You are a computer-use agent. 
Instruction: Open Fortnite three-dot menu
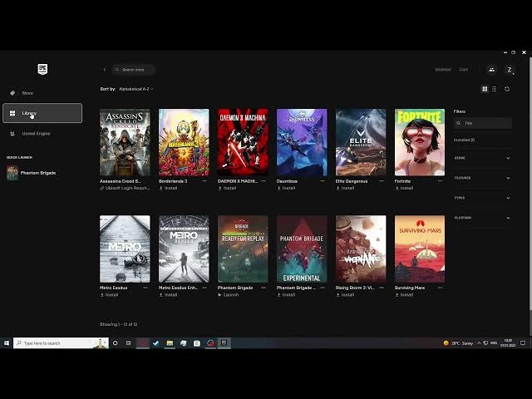pyautogui.click(x=440, y=181)
